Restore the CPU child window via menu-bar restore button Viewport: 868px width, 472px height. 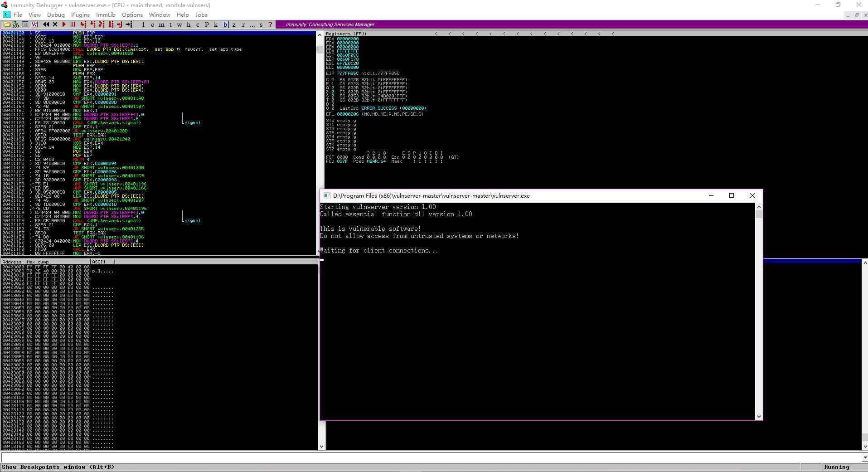[856, 15]
